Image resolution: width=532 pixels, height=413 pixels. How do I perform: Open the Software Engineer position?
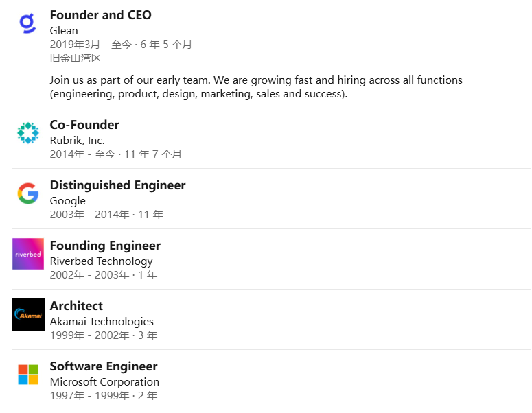tap(104, 366)
